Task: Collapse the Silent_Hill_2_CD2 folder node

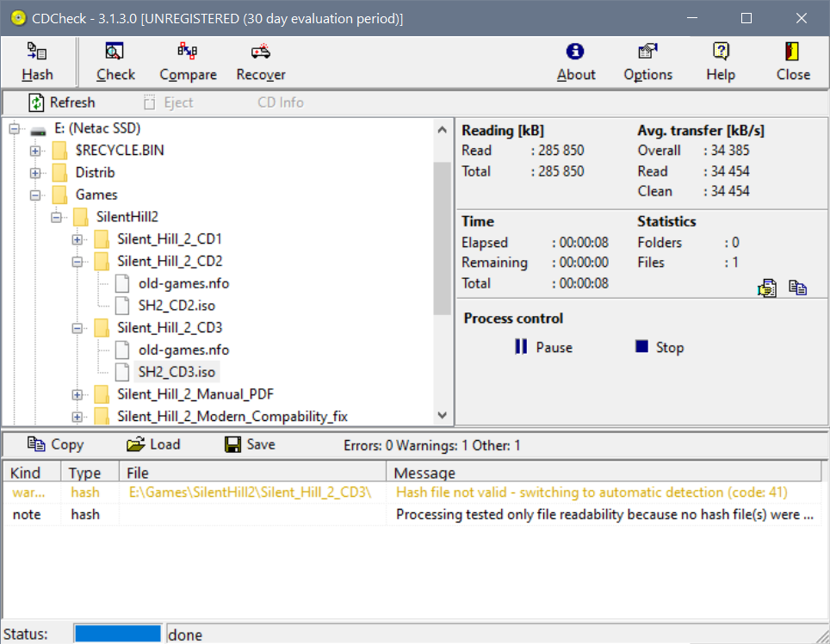Action: [x=77, y=262]
